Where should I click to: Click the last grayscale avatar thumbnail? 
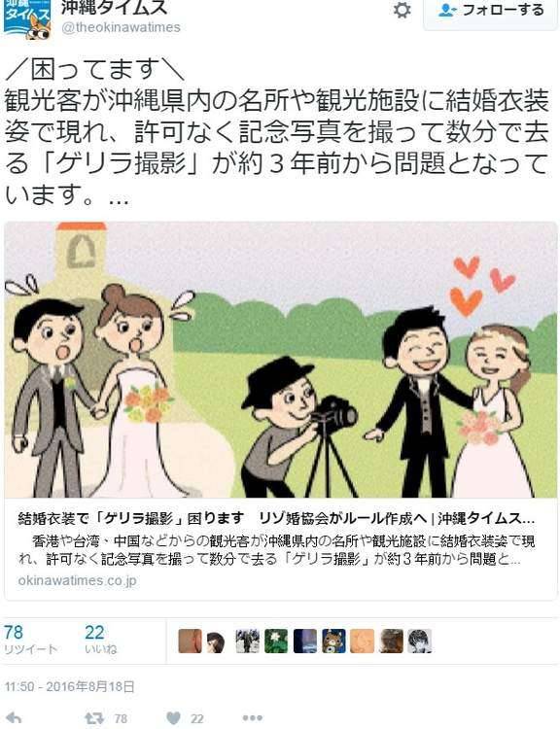(420, 642)
